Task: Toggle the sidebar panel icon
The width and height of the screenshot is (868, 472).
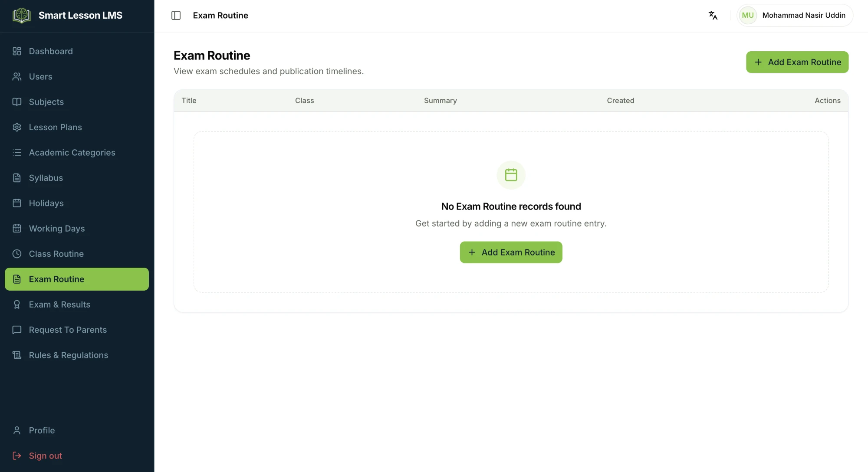Action: tap(176, 16)
